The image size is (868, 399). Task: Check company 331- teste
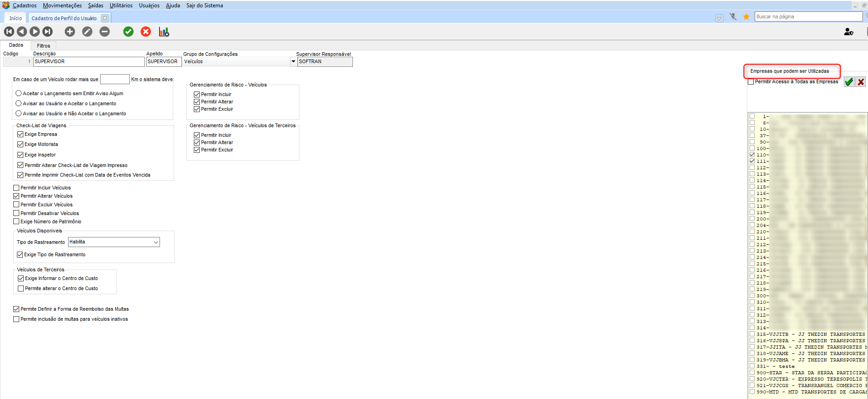tap(752, 366)
